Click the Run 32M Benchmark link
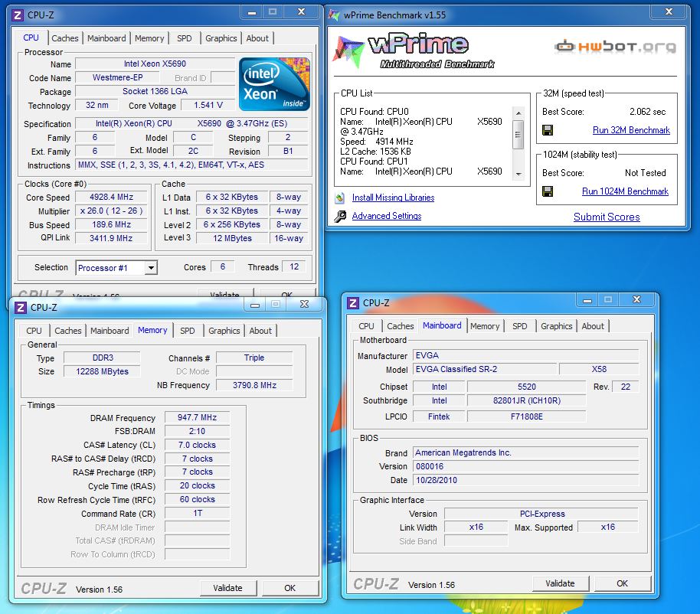Viewport: 700px width, 614px height. tap(631, 130)
